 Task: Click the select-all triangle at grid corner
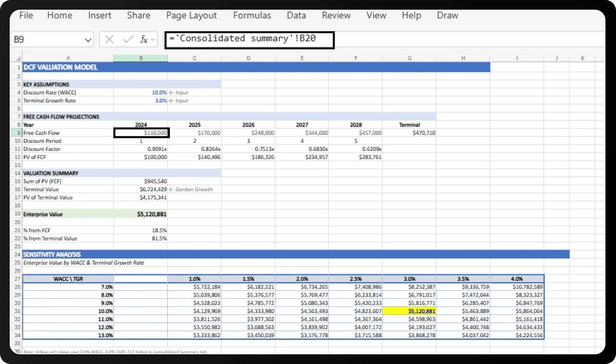click(18, 58)
